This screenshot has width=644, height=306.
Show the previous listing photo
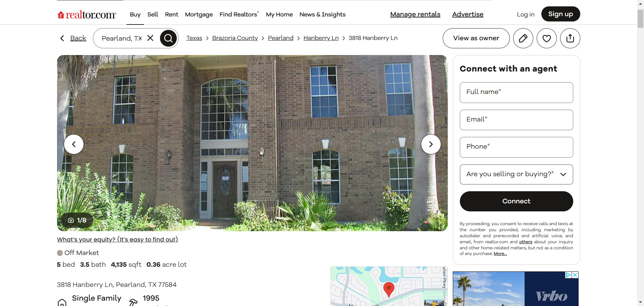(74, 144)
